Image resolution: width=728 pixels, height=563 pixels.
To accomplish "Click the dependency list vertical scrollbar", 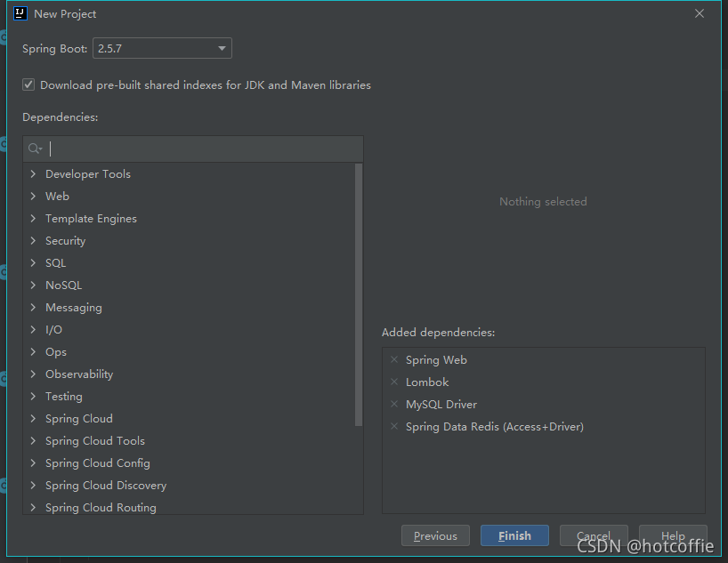I will pyautogui.click(x=359, y=294).
